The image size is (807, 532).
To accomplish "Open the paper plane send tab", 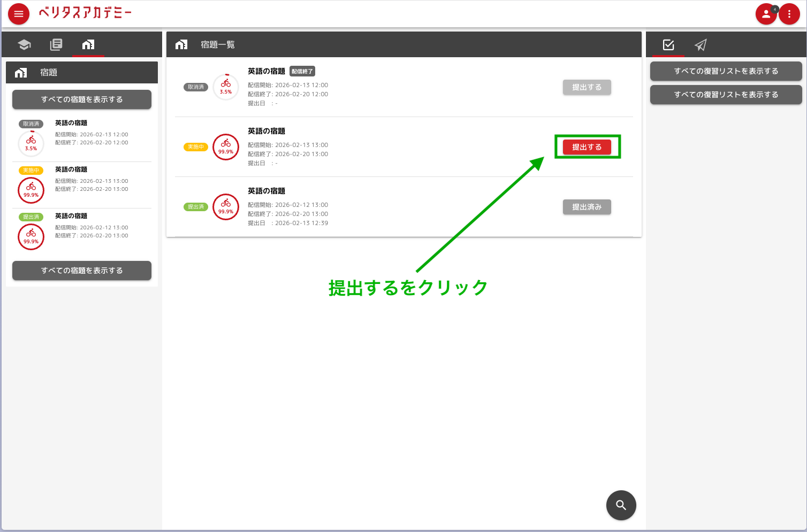I will [x=701, y=45].
